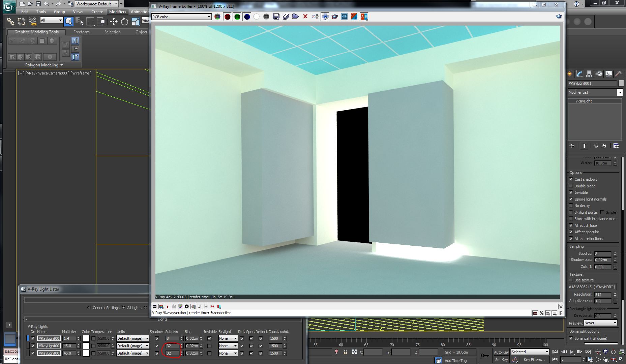Click the Subdivs input field in Sampling

tap(603, 254)
